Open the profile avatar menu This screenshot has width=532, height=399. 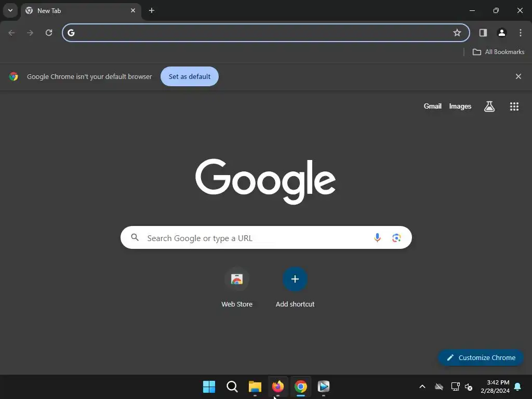tap(502, 33)
